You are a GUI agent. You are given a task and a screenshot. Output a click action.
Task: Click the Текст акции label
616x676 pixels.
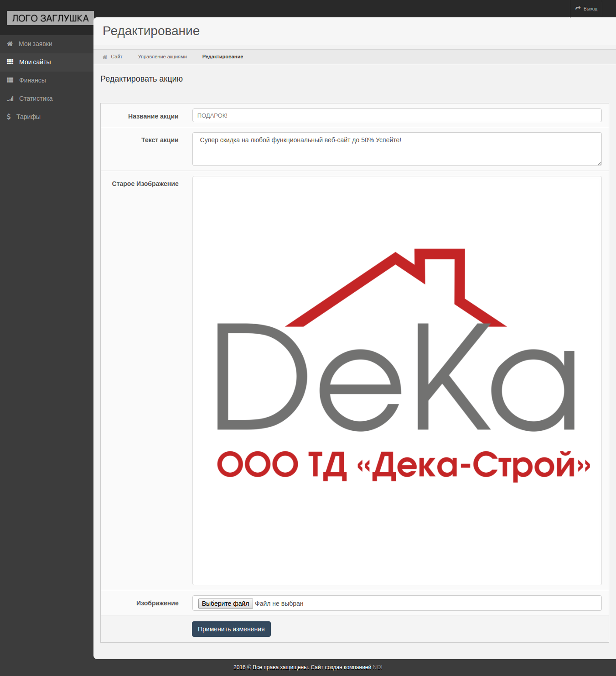[x=160, y=140]
